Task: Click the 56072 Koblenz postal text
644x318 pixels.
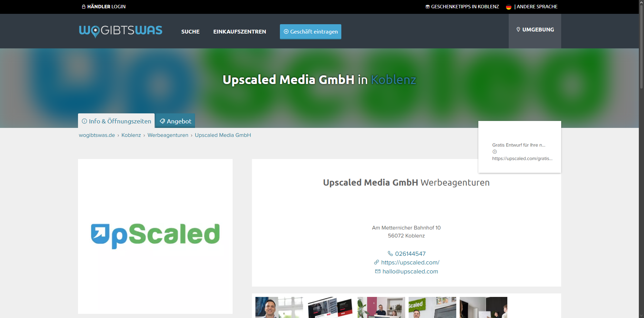Action: pos(406,236)
